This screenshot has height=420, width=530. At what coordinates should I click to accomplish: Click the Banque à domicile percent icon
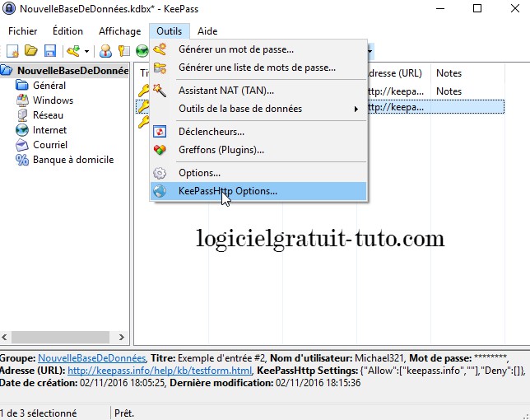[x=22, y=160]
